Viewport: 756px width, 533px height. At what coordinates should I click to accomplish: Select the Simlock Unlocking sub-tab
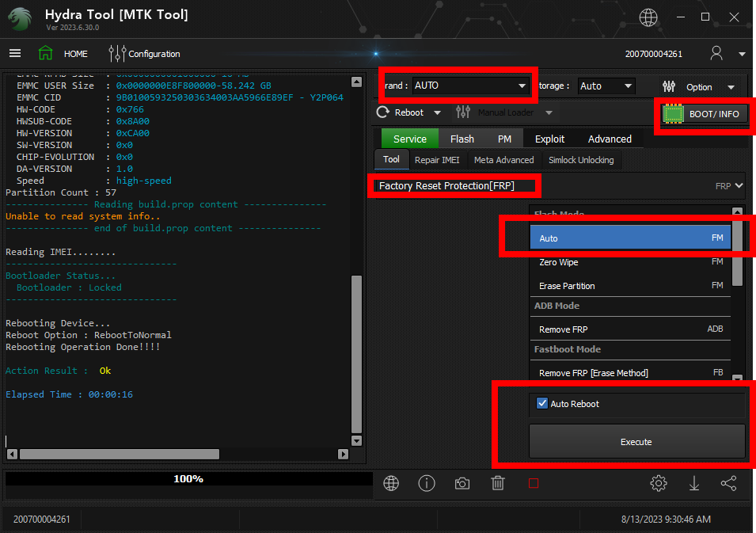581,160
